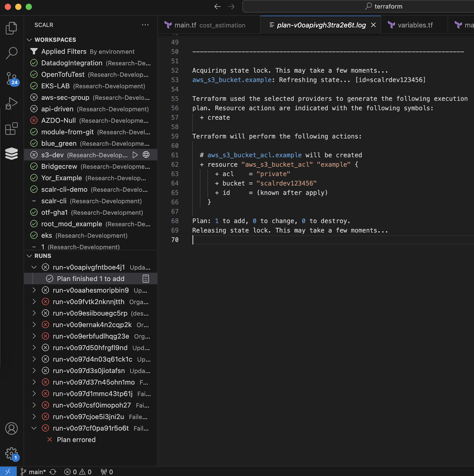Image resolution: width=474 pixels, height=476 pixels.
Task: Select the Yor_Example workspace
Action: pyautogui.click(x=91, y=178)
